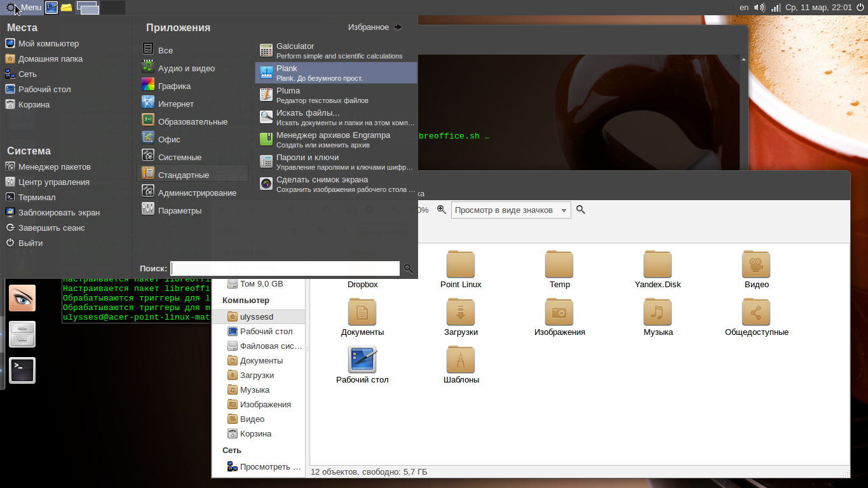Viewport: 868px width, 488px height.
Task: Select the Yandex.Disk folder
Action: (x=658, y=269)
